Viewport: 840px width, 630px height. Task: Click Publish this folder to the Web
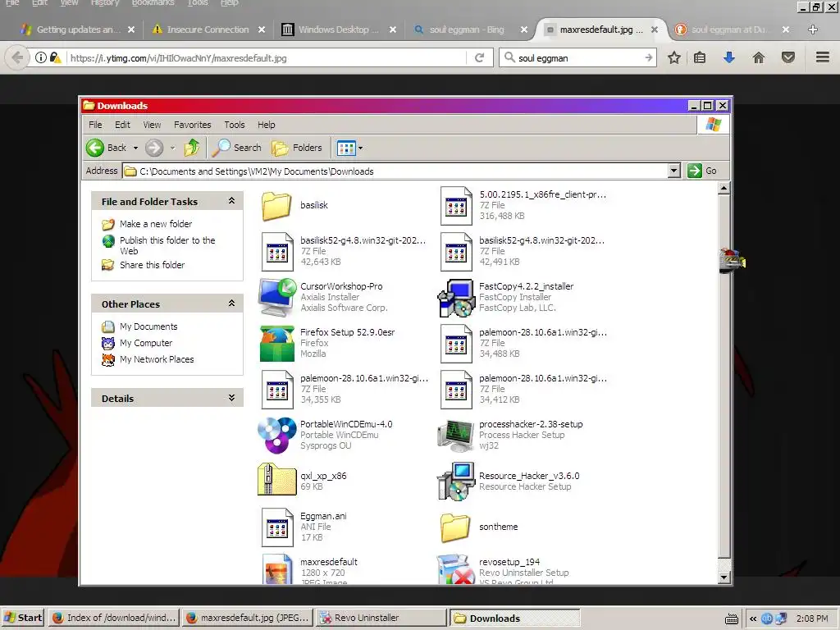[167, 245]
